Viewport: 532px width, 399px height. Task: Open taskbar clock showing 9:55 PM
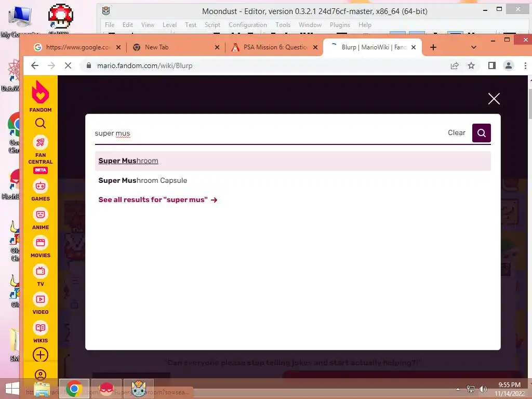pyautogui.click(x=509, y=389)
